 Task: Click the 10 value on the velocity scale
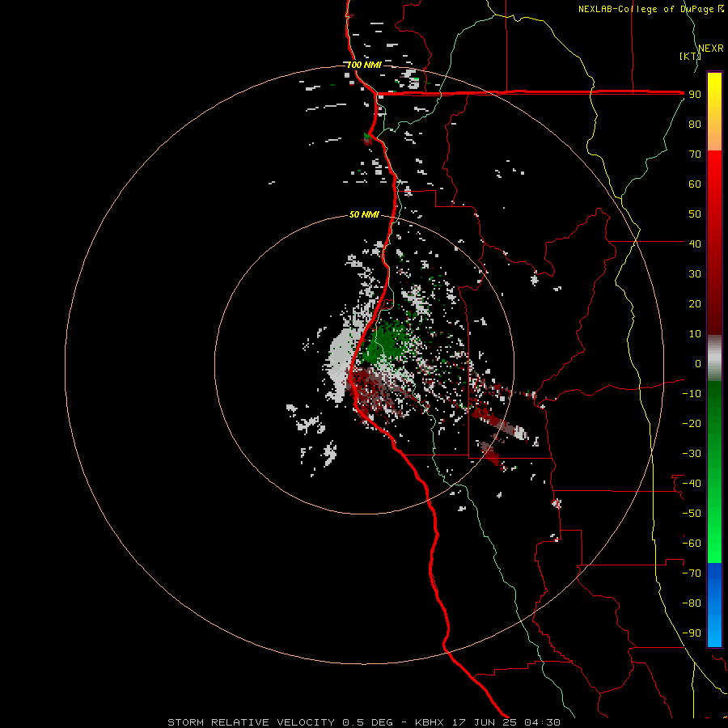695,334
